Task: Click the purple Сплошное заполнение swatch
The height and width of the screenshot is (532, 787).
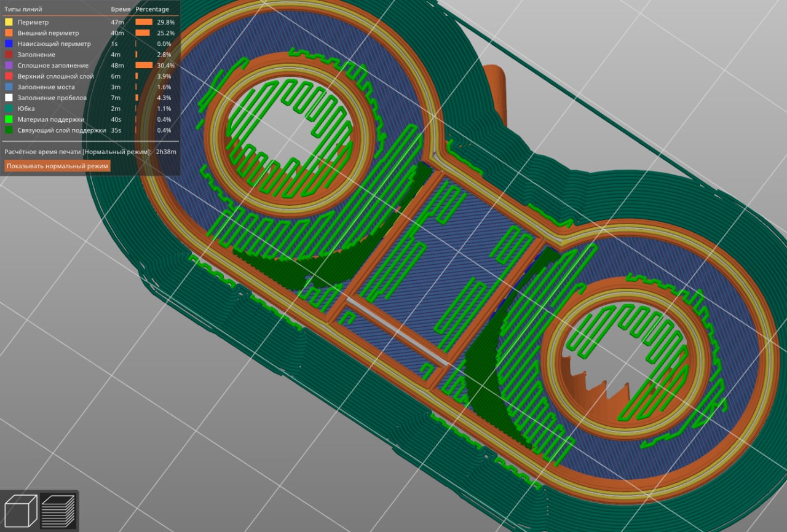Action: pos(9,65)
